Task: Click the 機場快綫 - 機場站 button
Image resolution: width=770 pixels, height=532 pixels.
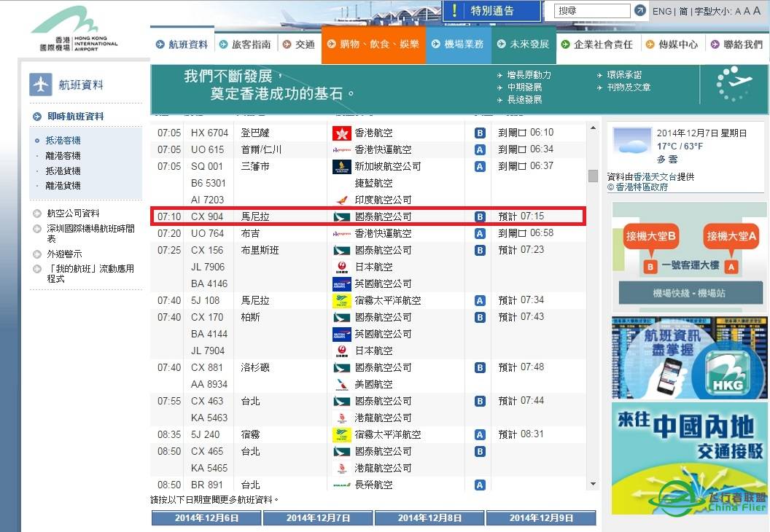Action: pos(689,294)
